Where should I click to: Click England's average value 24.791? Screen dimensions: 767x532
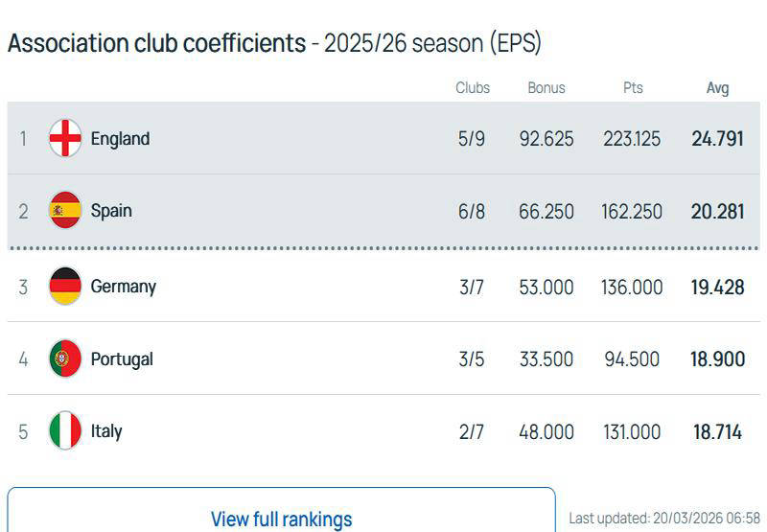click(x=717, y=138)
